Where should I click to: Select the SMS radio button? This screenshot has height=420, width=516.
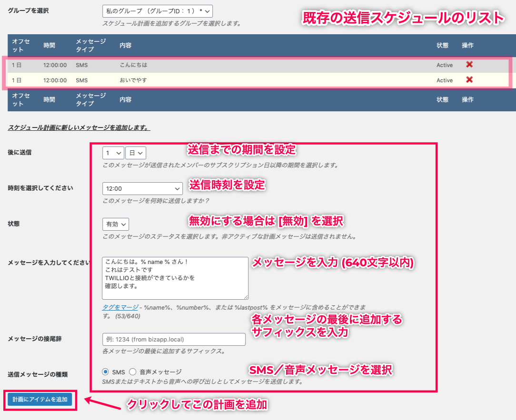(105, 371)
